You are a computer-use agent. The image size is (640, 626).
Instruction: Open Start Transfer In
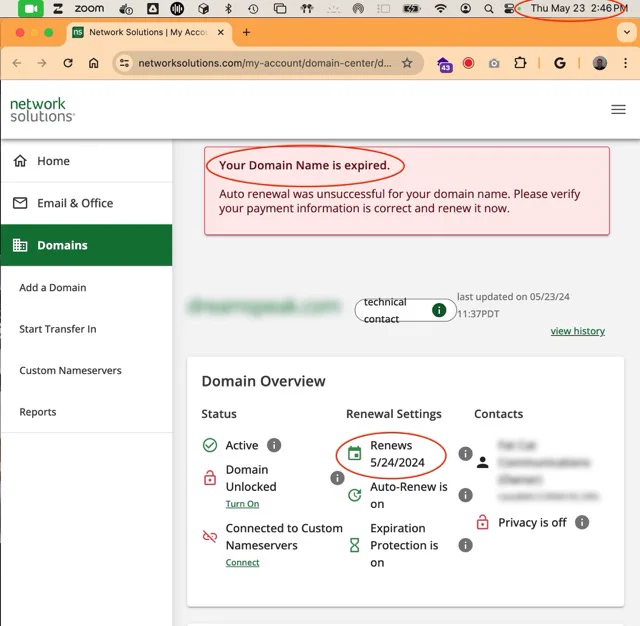[58, 329]
